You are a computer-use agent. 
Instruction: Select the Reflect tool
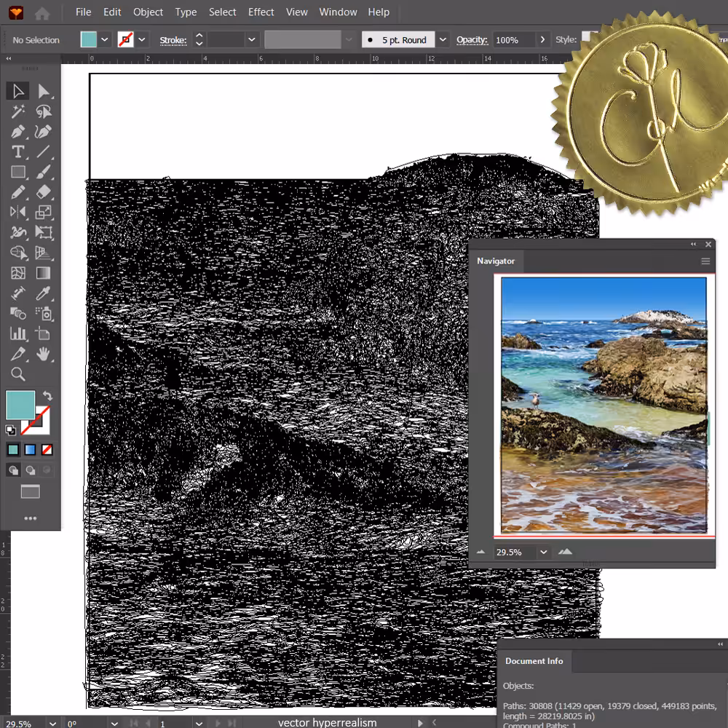(17, 212)
